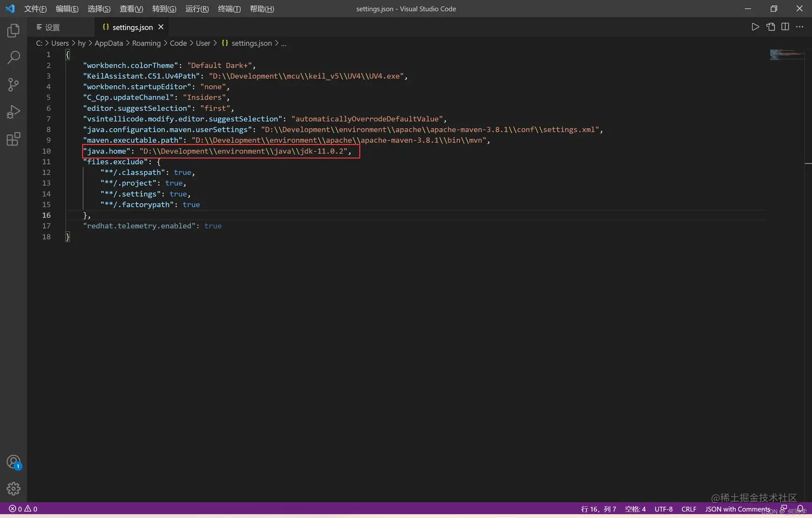Show errors and warnings count in status bar
812x518 pixels.
[23, 509]
